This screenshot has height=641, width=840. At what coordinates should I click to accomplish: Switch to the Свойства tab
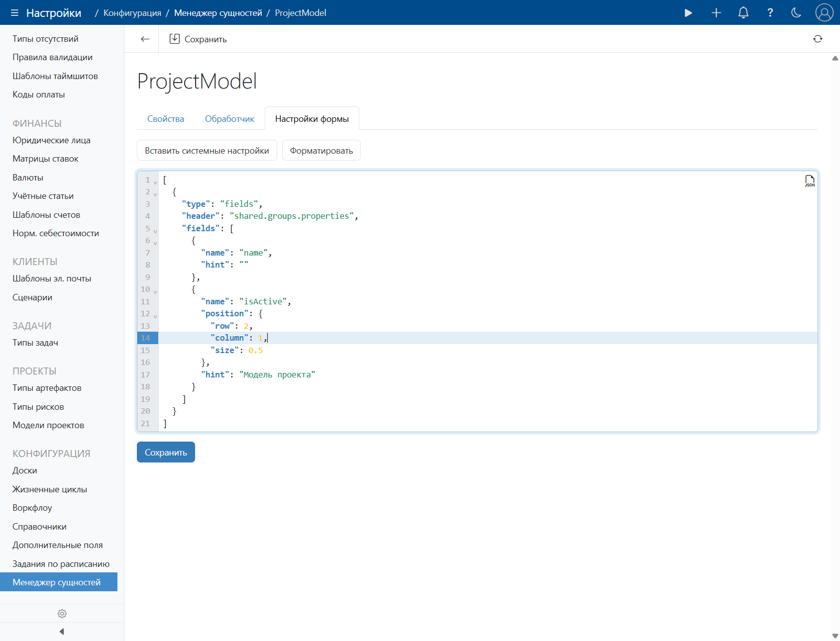[166, 119]
